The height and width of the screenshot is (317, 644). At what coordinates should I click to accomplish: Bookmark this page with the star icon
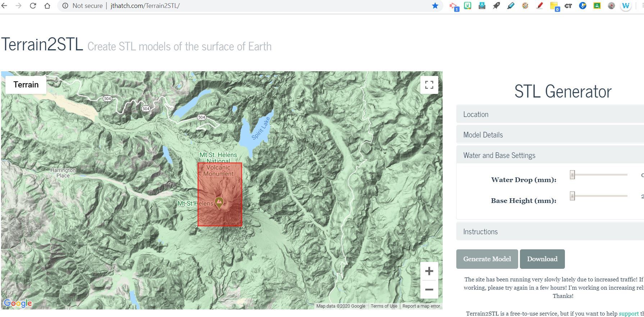tap(435, 6)
